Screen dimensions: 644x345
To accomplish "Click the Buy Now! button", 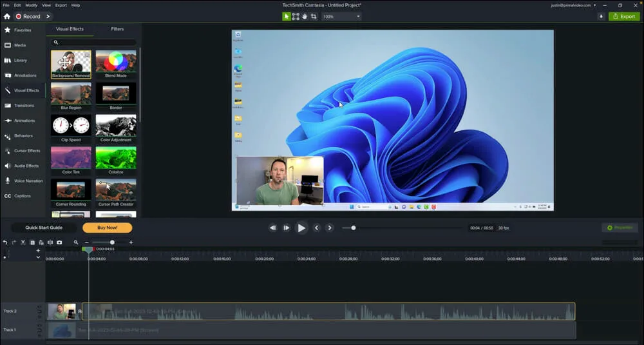I will click(107, 228).
